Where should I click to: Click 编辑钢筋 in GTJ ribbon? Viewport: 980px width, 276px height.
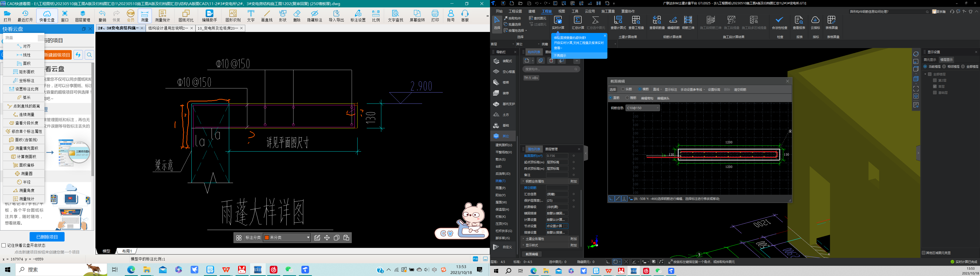pos(673,22)
